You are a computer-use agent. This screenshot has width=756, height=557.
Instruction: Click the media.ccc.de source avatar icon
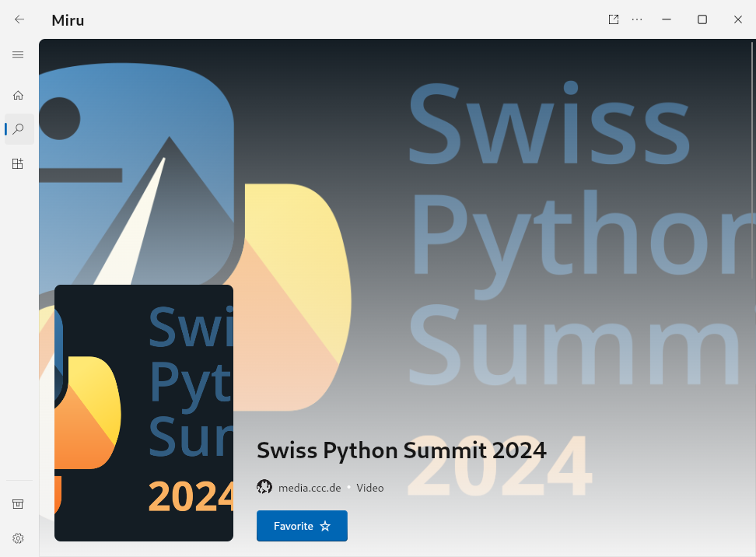(x=264, y=487)
